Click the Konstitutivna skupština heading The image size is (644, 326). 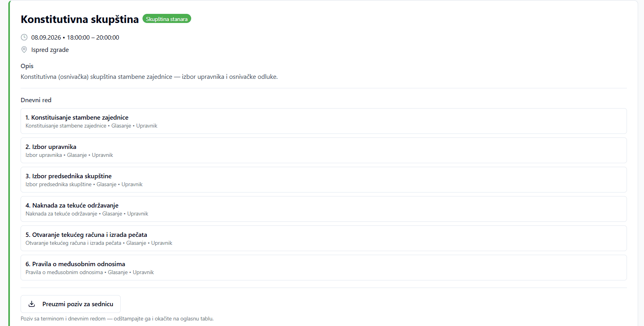click(80, 19)
